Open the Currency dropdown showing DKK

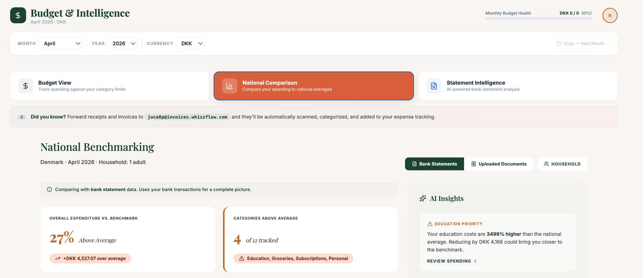[x=190, y=43]
